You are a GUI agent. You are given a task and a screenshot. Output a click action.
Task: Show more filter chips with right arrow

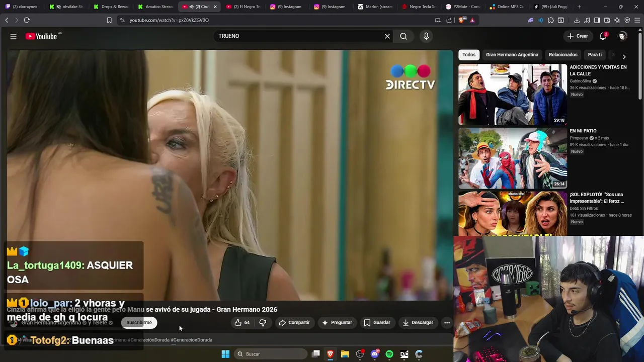point(624,57)
